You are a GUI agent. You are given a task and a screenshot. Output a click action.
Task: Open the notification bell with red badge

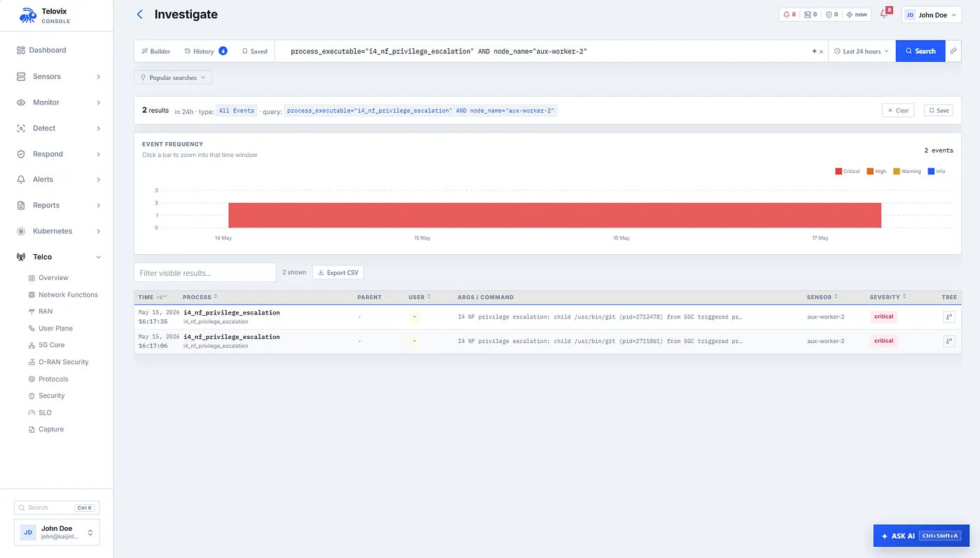[885, 14]
